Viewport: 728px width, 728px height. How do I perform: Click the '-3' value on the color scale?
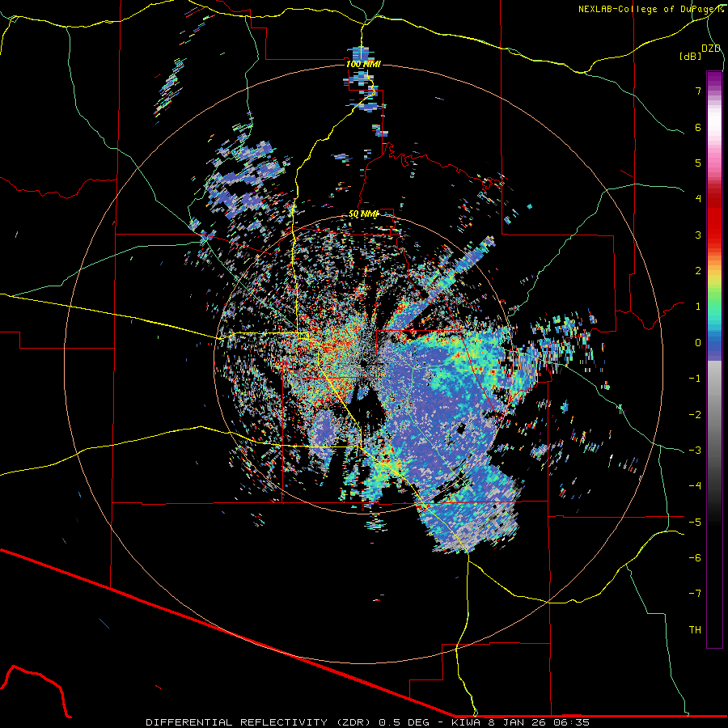click(x=695, y=451)
